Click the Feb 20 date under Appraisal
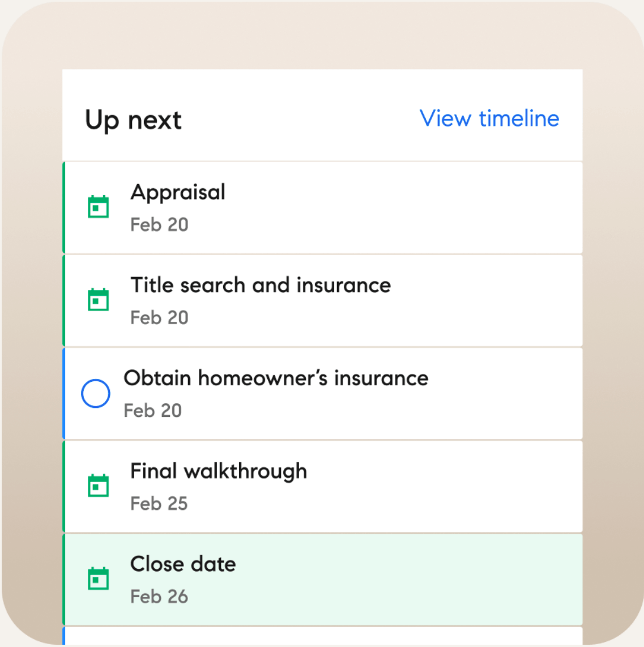The width and height of the screenshot is (644, 647). [159, 225]
